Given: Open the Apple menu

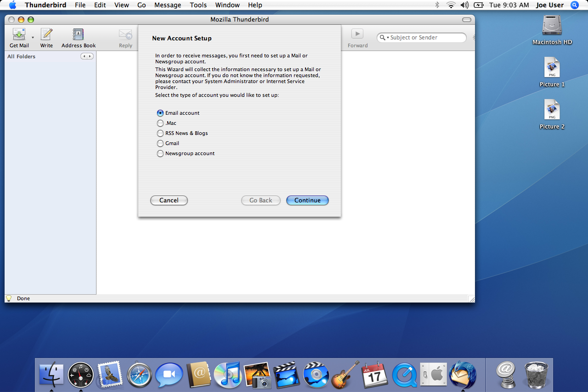Looking at the screenshot, I should [12, 5].
